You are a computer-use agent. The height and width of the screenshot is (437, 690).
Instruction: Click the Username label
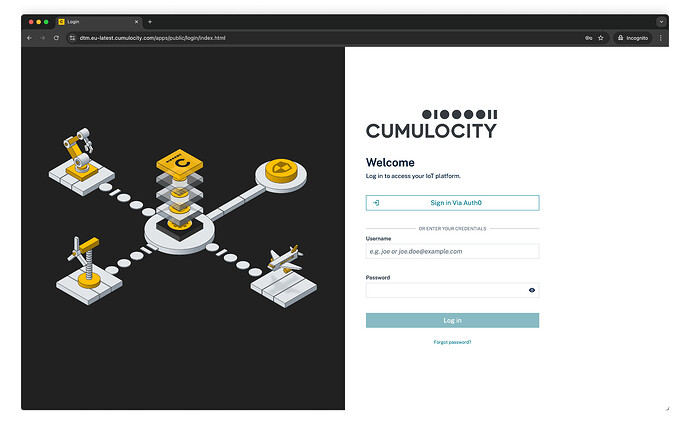tap(378, 239)
